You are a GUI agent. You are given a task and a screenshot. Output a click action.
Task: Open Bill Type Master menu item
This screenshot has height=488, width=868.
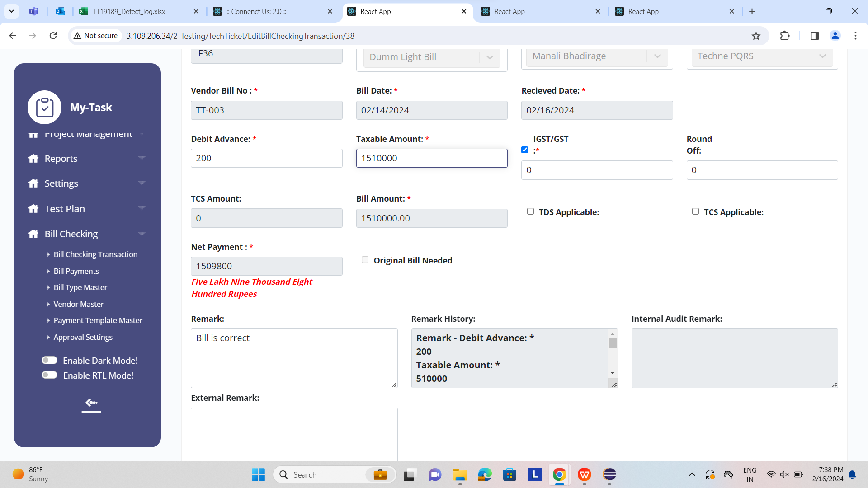[x=80, y=287]
